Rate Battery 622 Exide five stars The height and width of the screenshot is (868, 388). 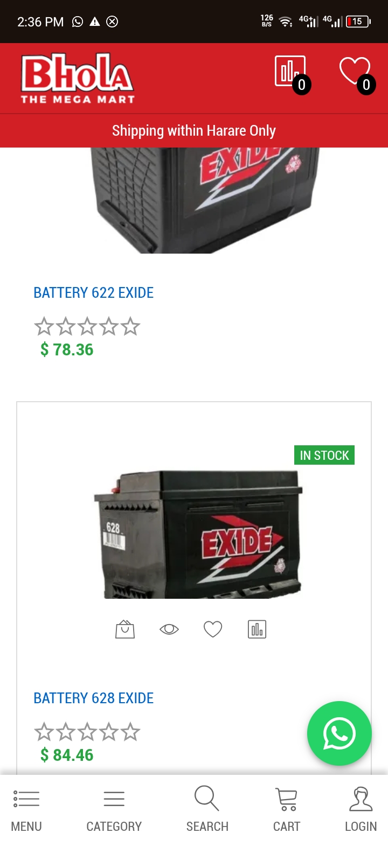coord(130,326)
